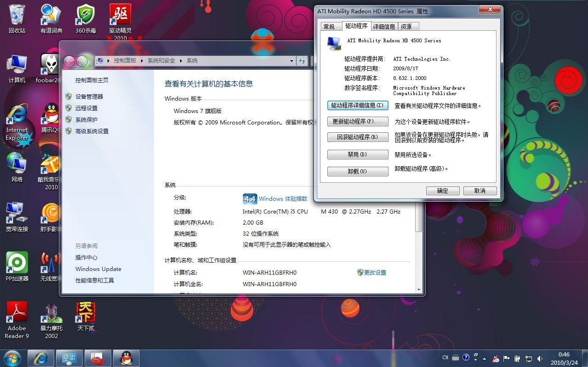Switch to the red toolbox taskbar button
Viewport: 588px width, 367px height.
[97, 358]
